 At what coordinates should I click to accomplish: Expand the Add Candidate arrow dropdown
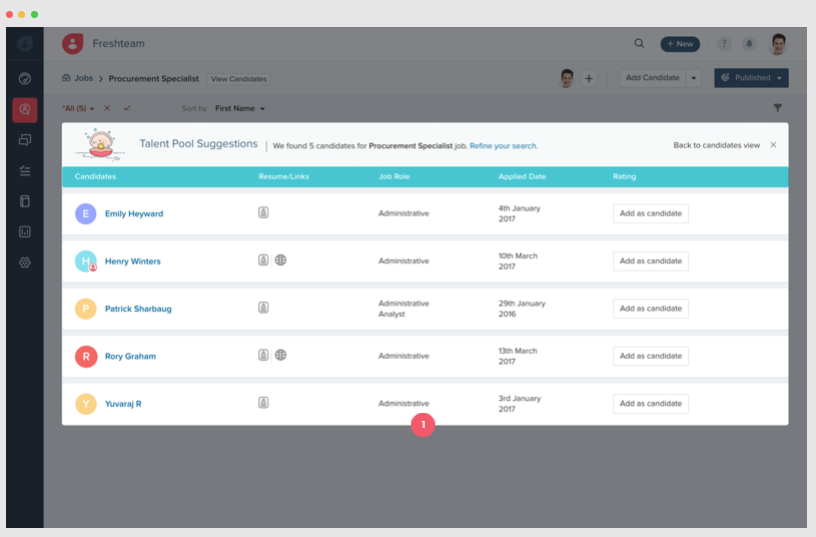pyautogui.click(x=694, y=78)
